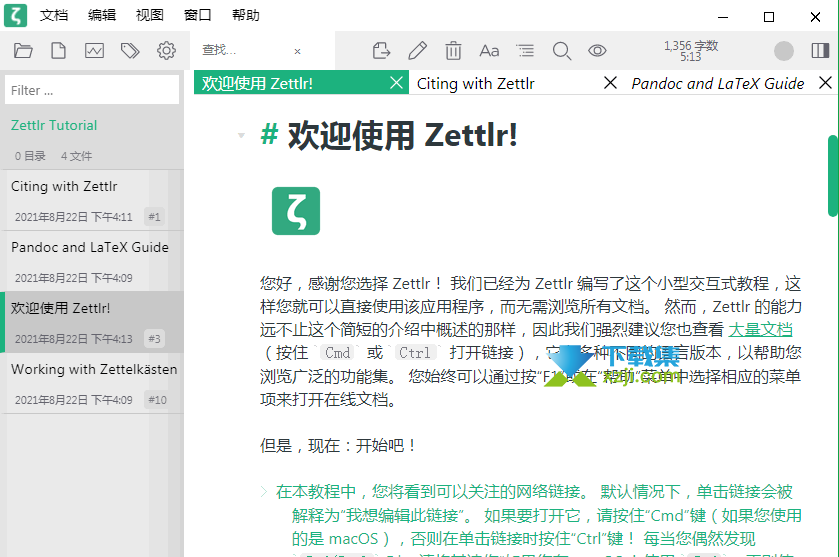839x557 pixels.
Task: Create a new file with the page icon
Action: pyautogui.click(x=58, y=51)
